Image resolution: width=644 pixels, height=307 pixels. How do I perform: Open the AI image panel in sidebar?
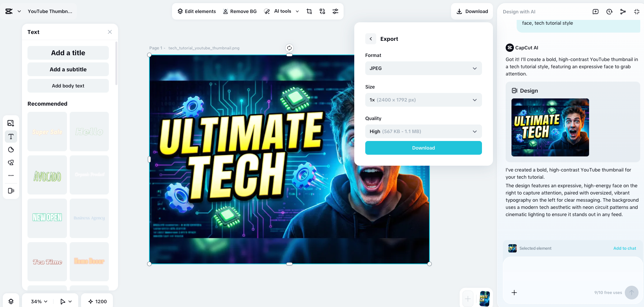point(11,163)
